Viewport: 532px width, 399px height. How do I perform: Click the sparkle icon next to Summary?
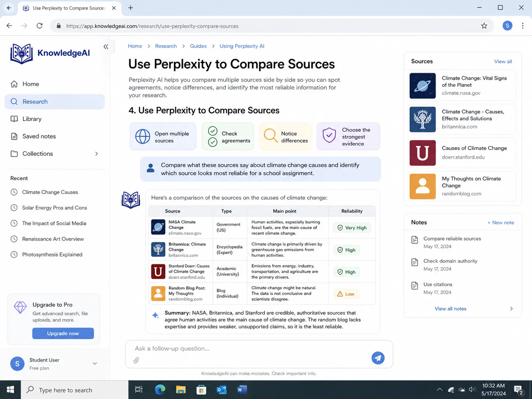pos(155,315)
